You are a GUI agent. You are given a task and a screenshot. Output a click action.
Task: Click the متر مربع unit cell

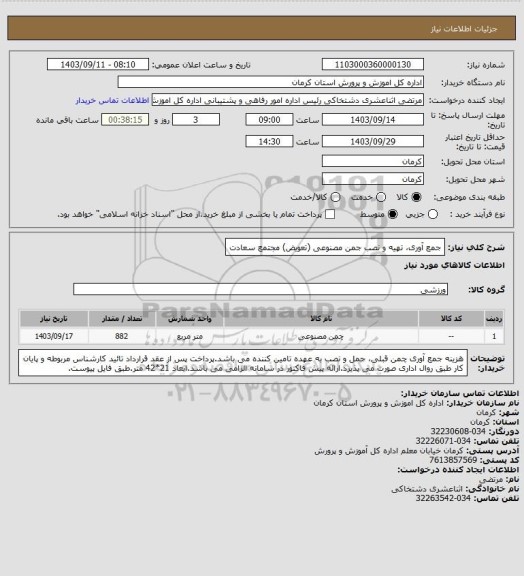tap(190, 336)
